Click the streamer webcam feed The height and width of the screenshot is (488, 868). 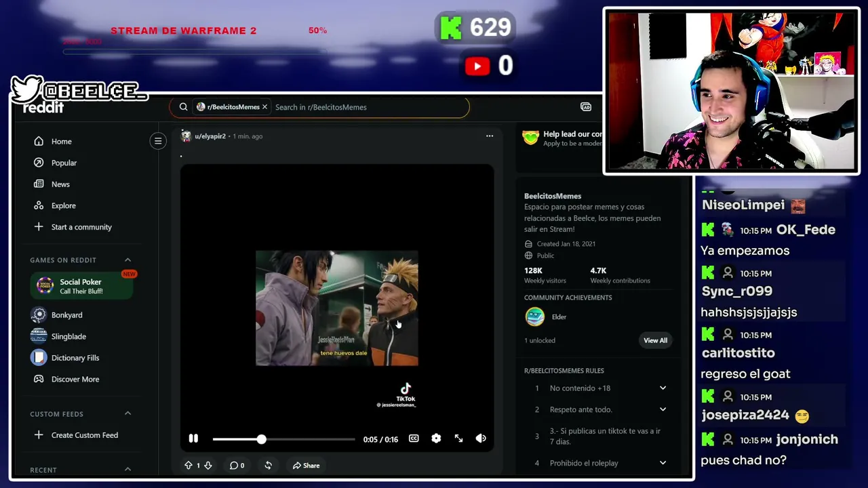tap(731, 91)
